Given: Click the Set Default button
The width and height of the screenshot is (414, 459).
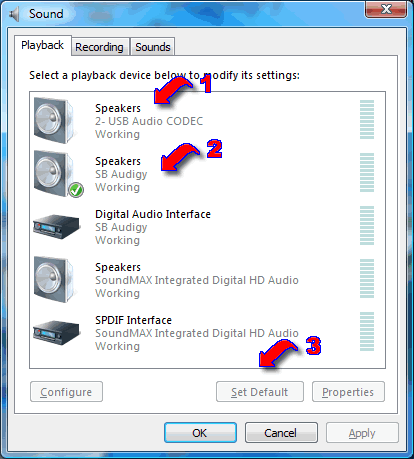Looking at the screenshot, I should click(260, 392).
